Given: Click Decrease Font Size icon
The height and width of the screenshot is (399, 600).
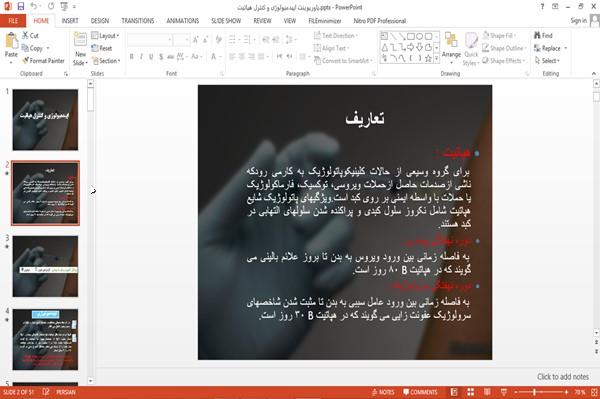Looking at the screenshot, I should tap(205, 39).
